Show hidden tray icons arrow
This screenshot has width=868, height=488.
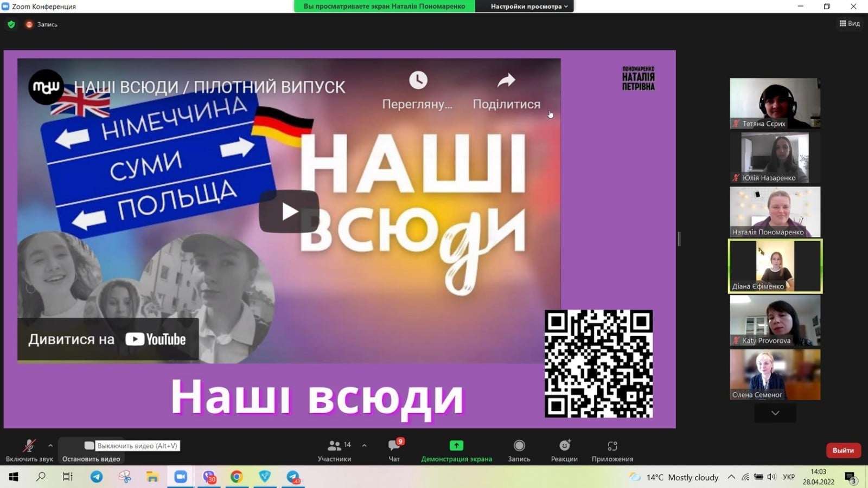tap(731, 477)
